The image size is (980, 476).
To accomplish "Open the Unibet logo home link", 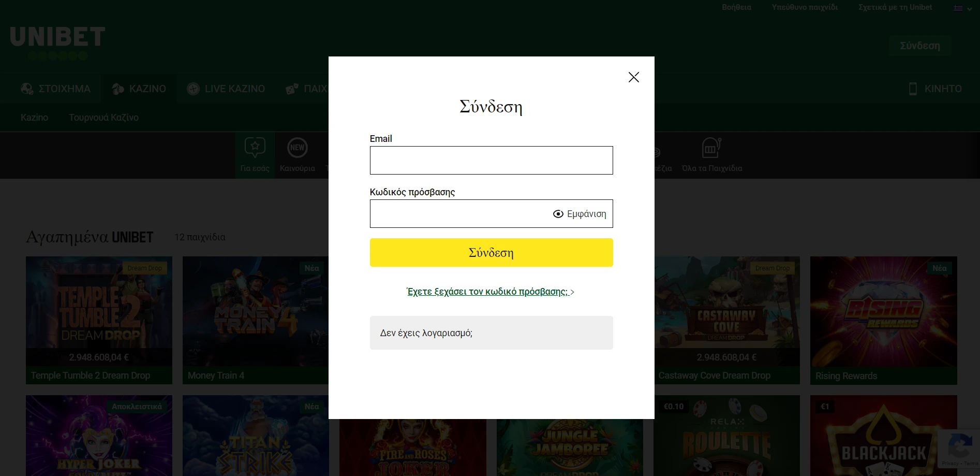I will click(x=57, y=42).
